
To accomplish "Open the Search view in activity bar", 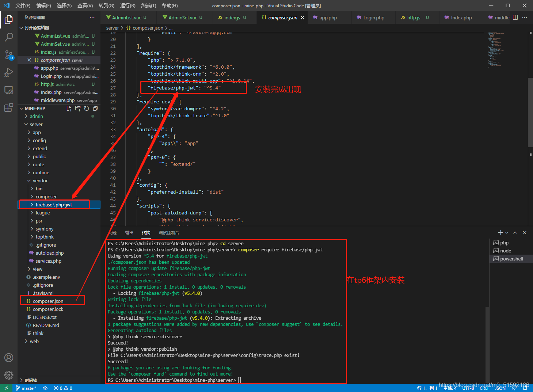I will 9,37.
